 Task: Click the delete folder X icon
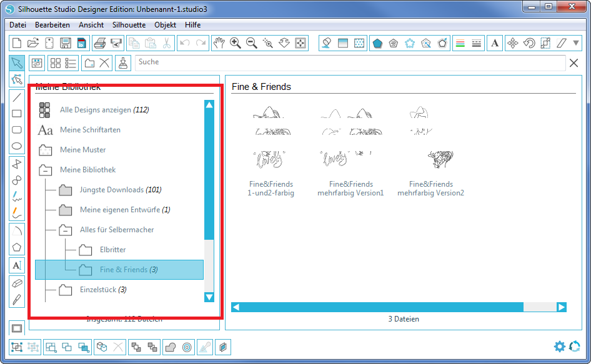click(x=105, y=63)
